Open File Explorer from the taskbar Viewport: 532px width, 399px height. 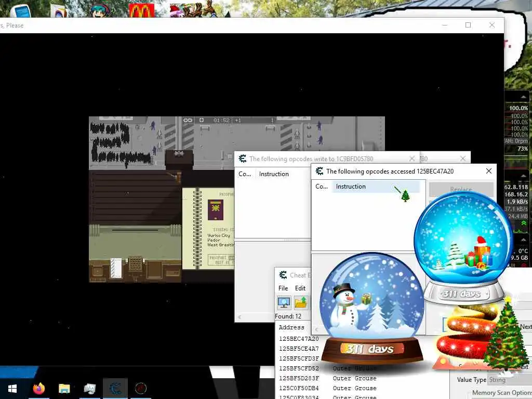[64, 389]
